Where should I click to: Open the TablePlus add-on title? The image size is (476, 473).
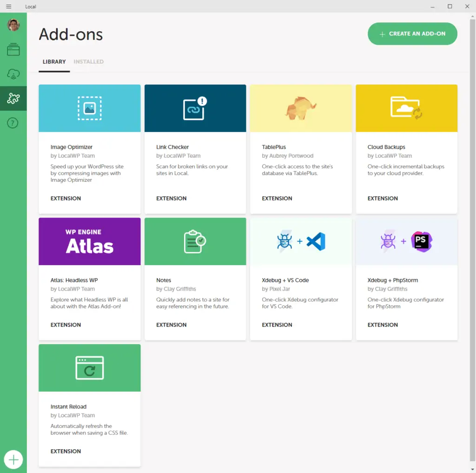pos(274,147)
